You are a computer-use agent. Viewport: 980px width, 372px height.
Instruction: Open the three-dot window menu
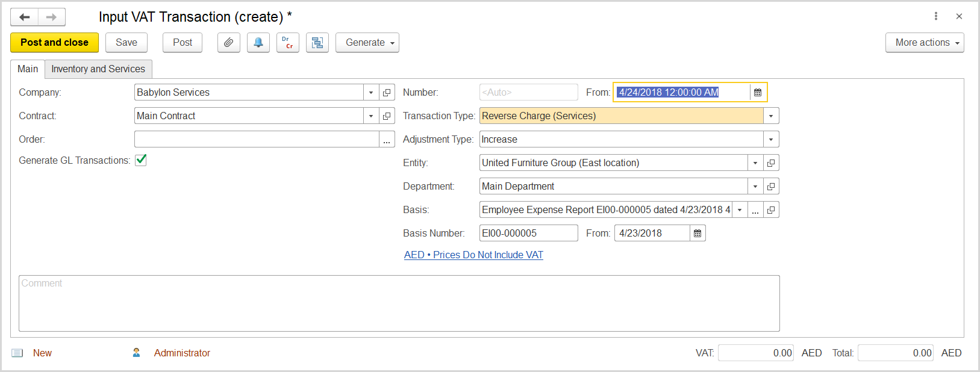coord(936,16)
